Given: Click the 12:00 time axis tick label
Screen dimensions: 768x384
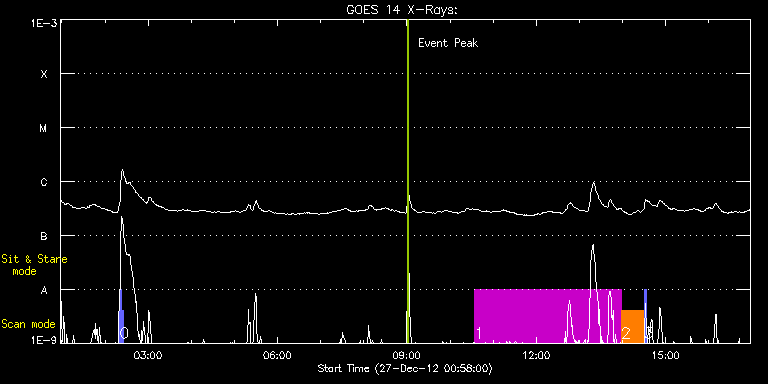Looking at the screenshot, I should [537, 355].
